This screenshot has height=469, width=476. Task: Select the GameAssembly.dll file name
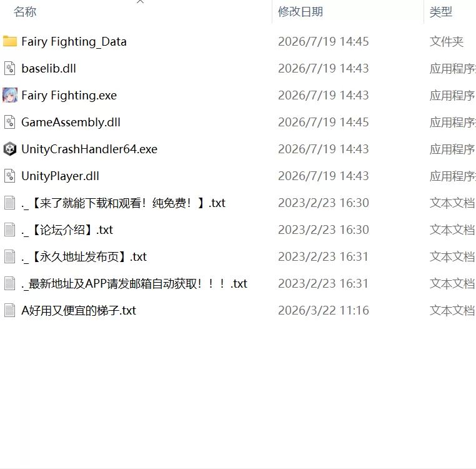click(71, 122)
